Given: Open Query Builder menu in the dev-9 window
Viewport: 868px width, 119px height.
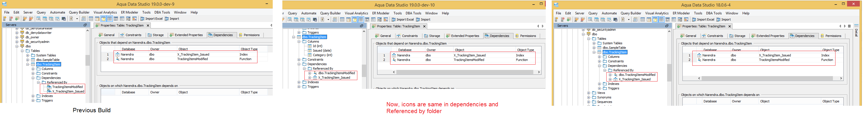Looking at the screenshot, I should click(x=79, y=12).
